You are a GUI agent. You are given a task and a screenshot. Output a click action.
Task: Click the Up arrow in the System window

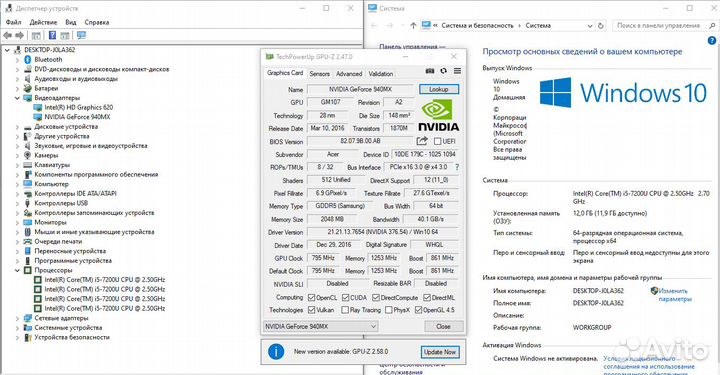pos(413,26)
